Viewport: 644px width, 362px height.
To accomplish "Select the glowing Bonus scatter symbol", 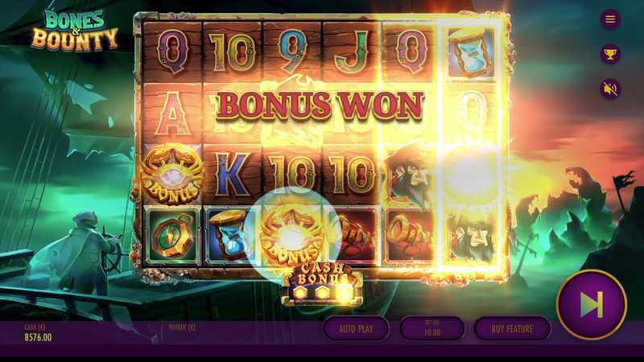I will point(292,235).
